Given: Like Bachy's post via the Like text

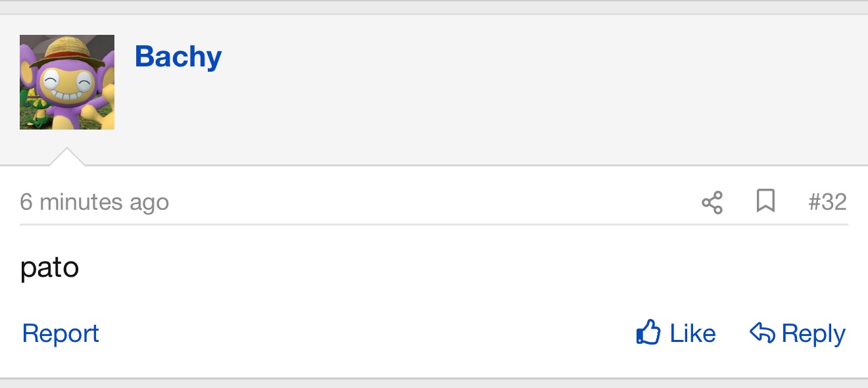Looking at the screenshot, I should click(693, 333).
